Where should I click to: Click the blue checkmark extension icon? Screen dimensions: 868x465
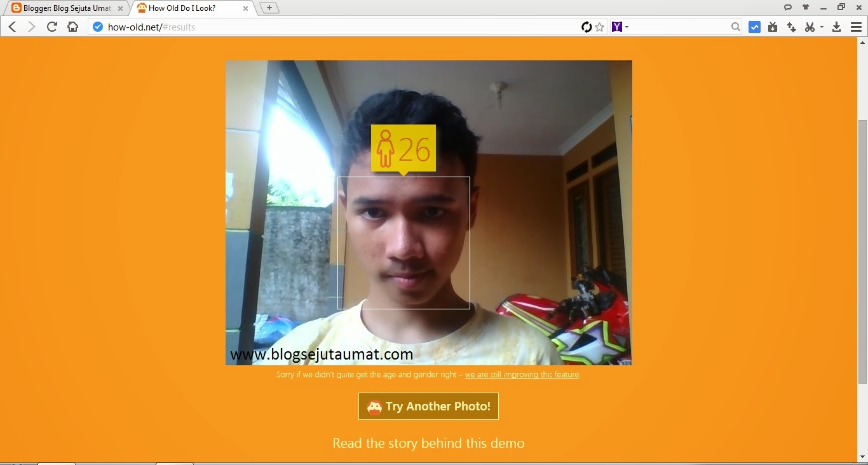pos(754,27)
